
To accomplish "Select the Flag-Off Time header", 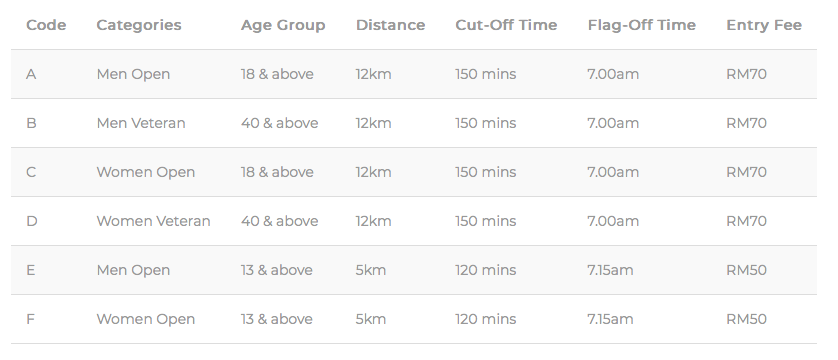I will (641, 25).
